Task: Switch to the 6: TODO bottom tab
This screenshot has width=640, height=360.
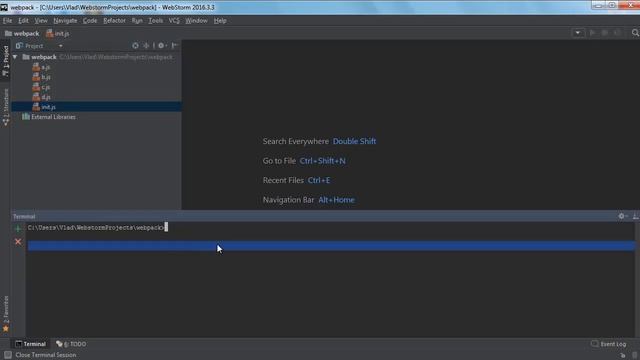Action: [x=71, y=344]
